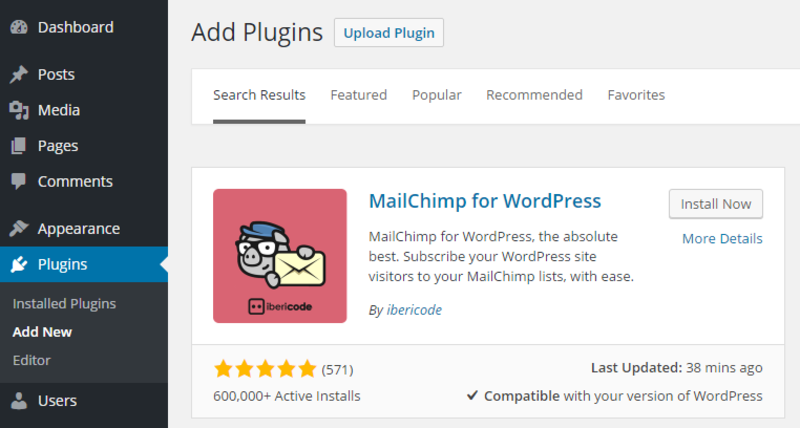Screen dimensions: 800x428
Task: Click the Media library icon
Action: 19,110
